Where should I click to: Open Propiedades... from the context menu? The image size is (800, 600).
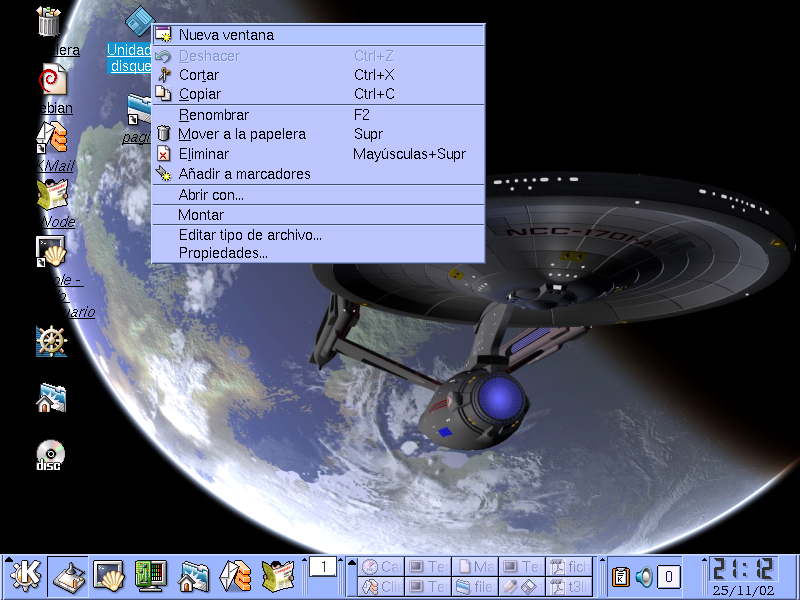[x=318, y=253]
